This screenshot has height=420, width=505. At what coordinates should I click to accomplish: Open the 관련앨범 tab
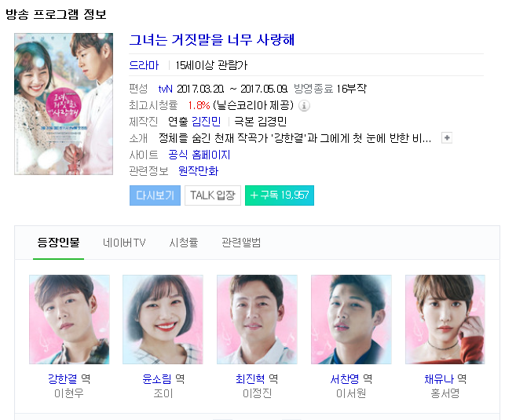coord(241,243)
